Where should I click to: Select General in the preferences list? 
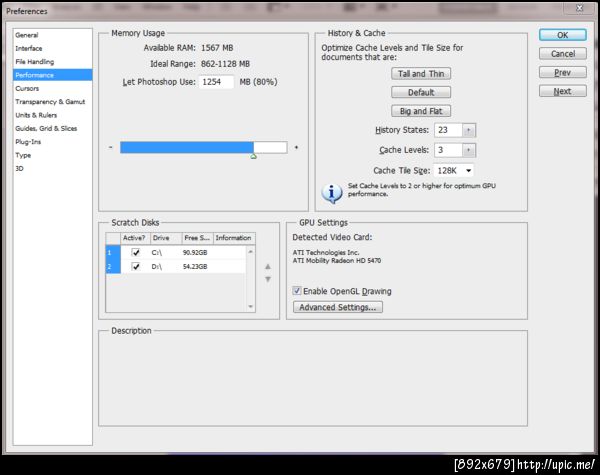click(52, 35)
